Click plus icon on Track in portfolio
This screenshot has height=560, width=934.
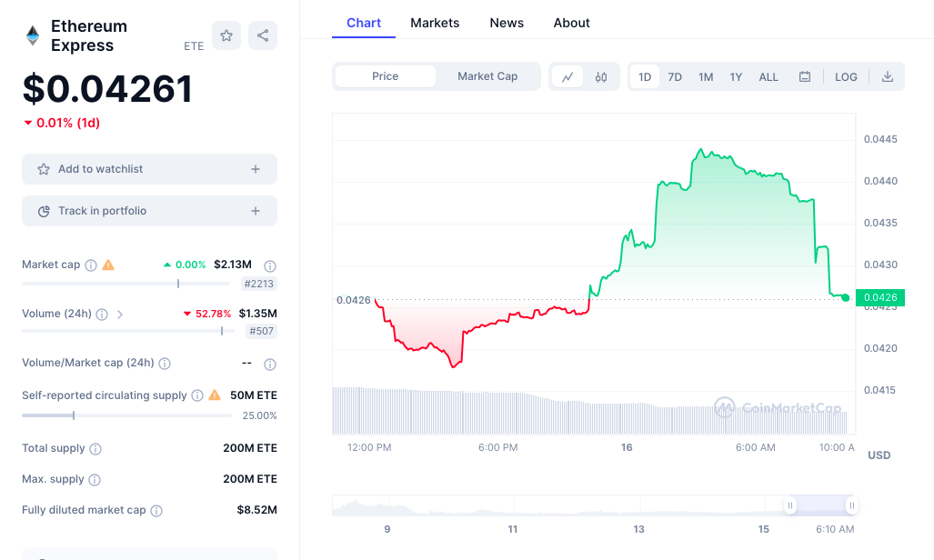tap(256, 211)
